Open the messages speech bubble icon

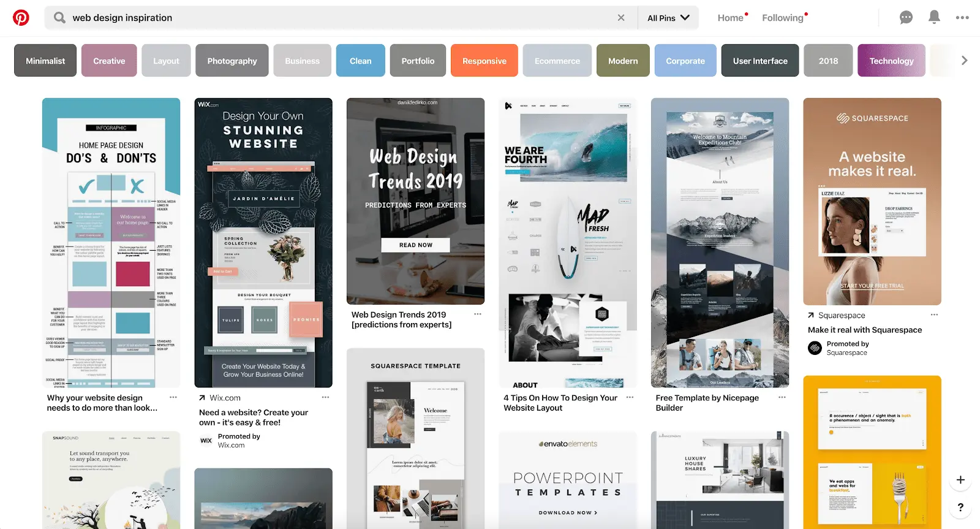pyautogui.click(x=906, y=18)
